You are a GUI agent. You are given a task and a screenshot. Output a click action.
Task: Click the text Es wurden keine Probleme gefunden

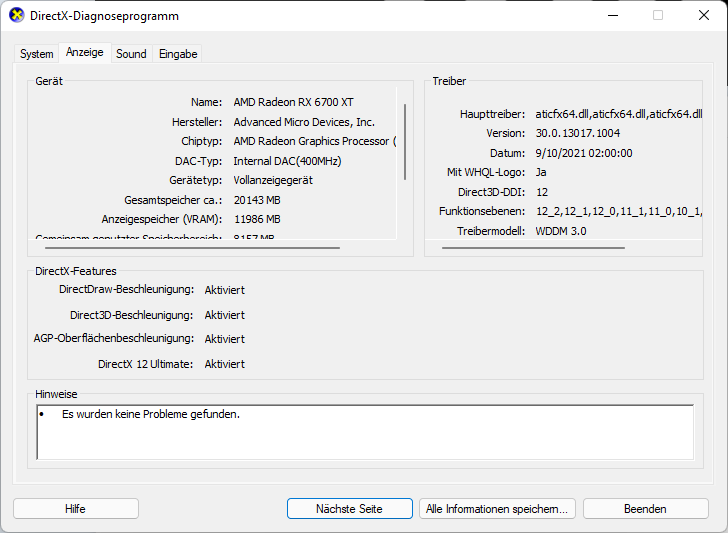(x=151, y=414)
